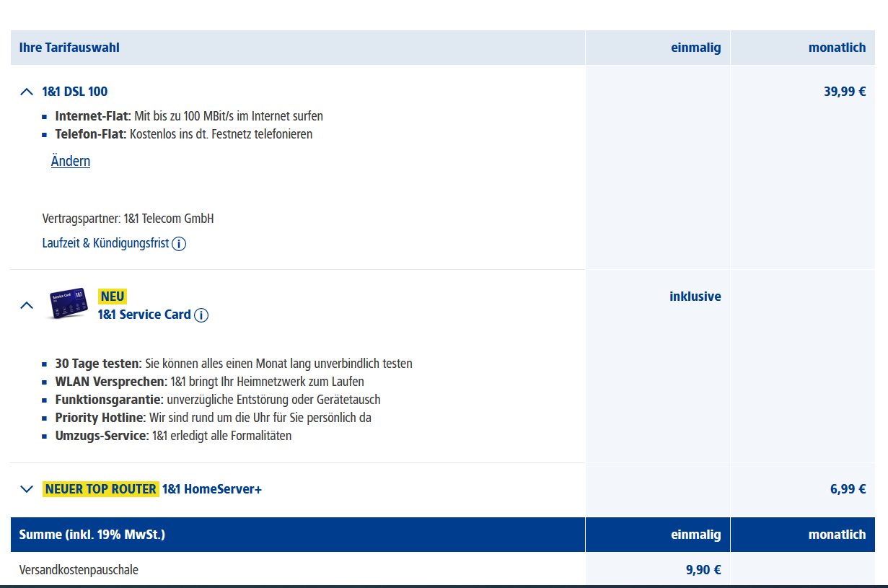Click the 30 Tage testen bullet line
Image resolution: width=888 pixels, height=588 pixels.
[234, 364]
